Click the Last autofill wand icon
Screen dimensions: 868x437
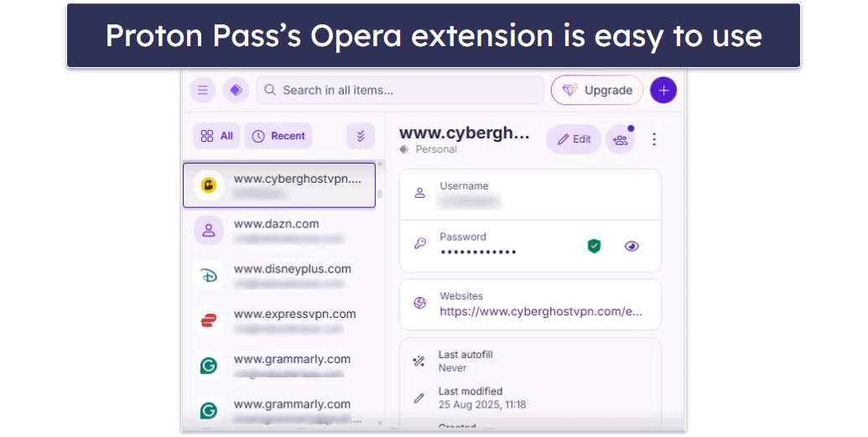point(418,362)
